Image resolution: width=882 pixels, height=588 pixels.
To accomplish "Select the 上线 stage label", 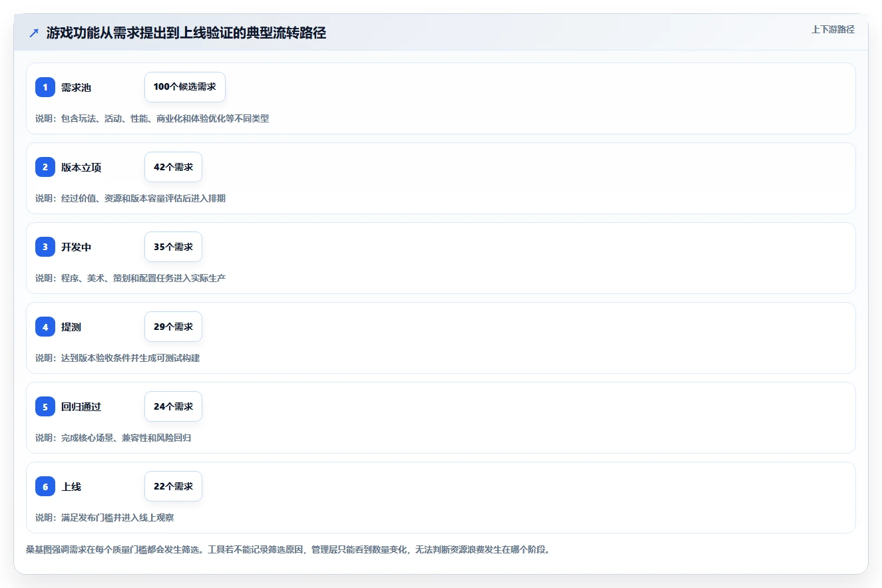I will pos(71,487).
